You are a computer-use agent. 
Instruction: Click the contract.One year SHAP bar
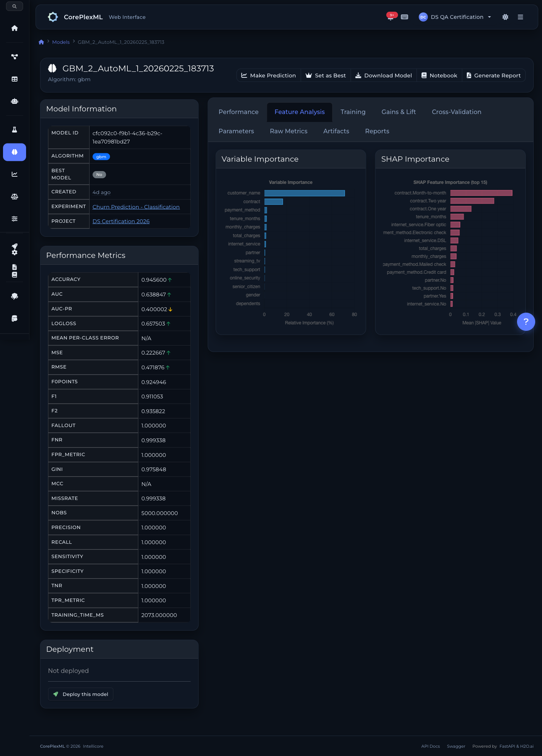pos(461,209)
